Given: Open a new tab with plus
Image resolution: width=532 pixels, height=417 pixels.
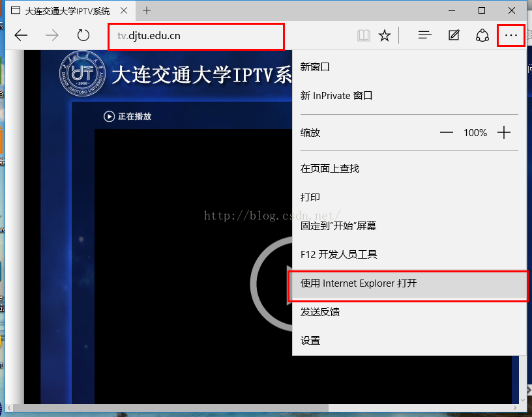Looking at the screenshot, I should point(147,10).
